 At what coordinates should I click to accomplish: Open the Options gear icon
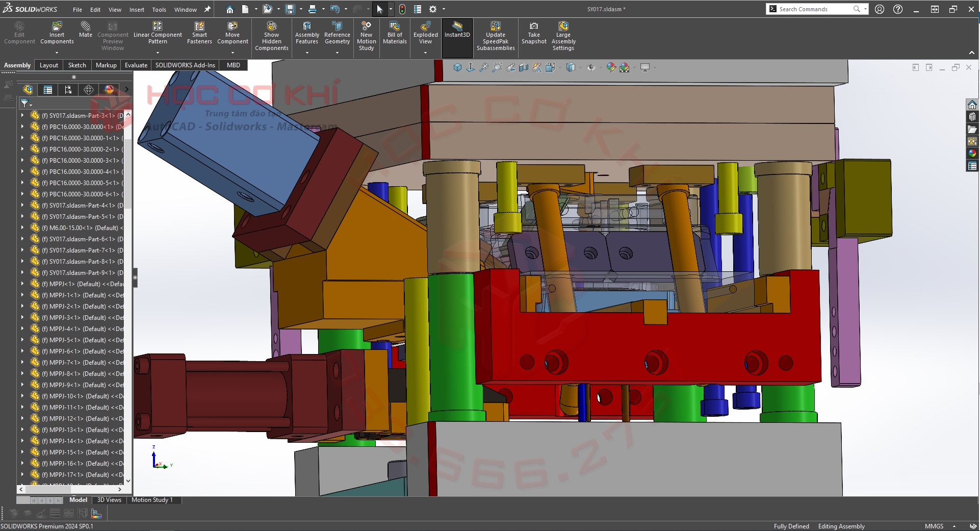pos(433,9)
